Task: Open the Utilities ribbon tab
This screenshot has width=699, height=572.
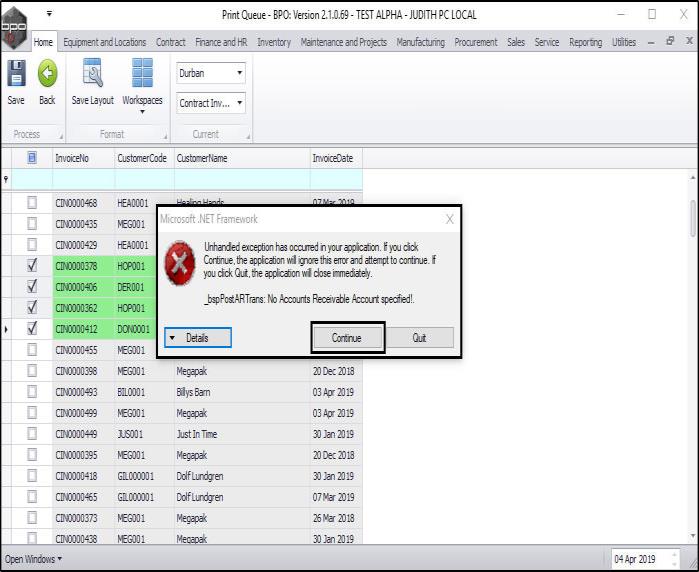Action: point(624,42)
